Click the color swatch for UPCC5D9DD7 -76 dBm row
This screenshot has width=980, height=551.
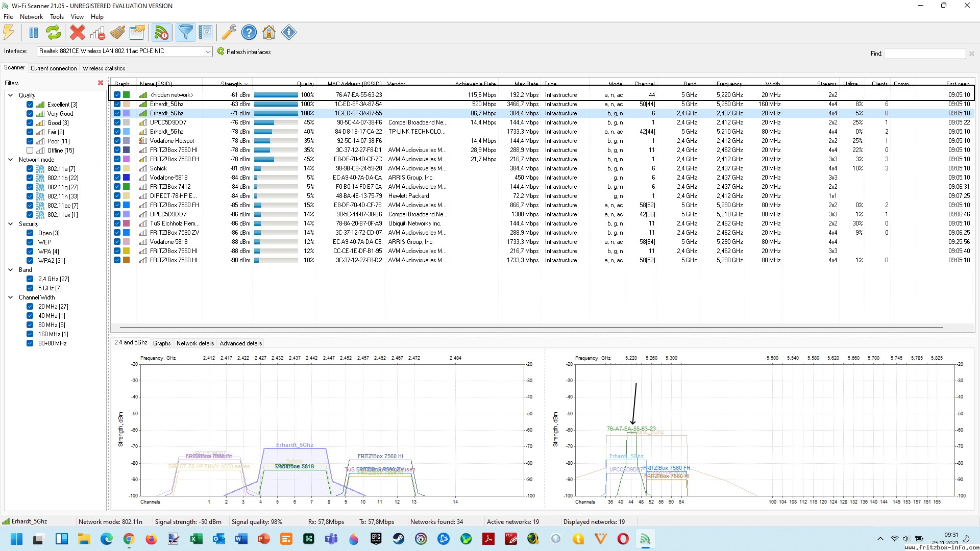tap(126, 122)
